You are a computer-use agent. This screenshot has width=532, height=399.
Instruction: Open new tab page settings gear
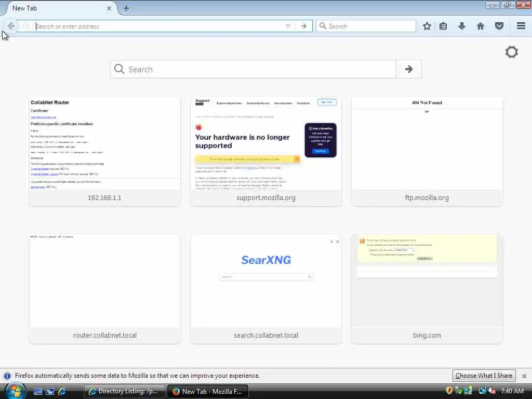click(512, 52)
